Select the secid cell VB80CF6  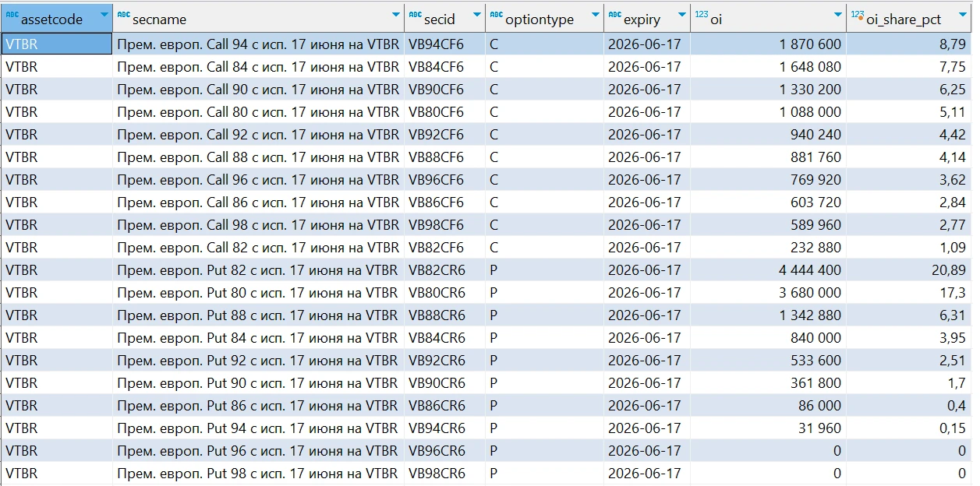[x=444, y=112]
